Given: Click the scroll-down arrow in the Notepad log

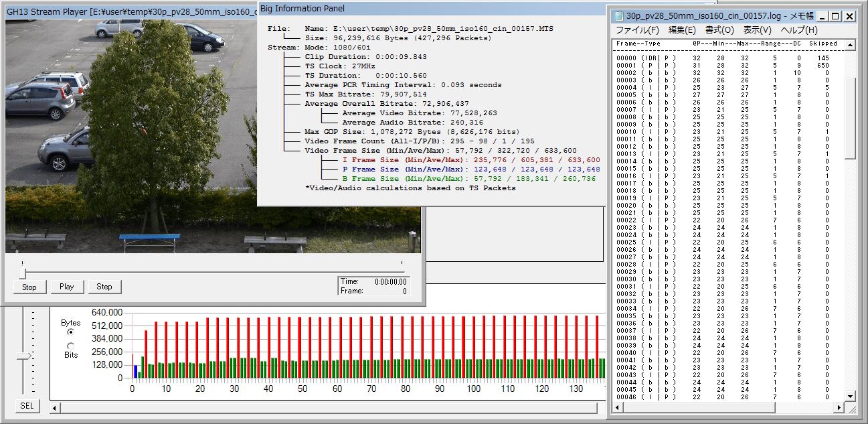Looking at the screenshot, I should pyautogui.click(x=850, y=396).
